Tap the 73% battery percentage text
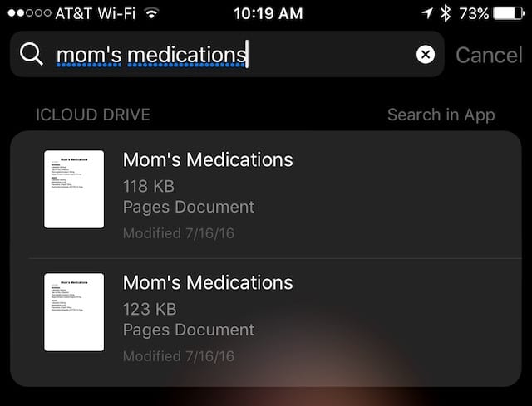 474,13
